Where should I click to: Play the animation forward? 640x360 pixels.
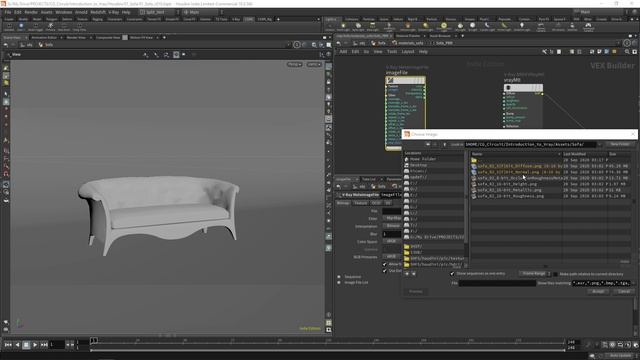[35, 345]
